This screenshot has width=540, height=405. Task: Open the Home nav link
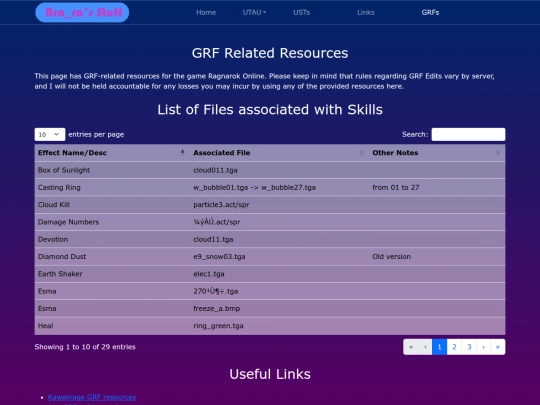coord(206,12)
